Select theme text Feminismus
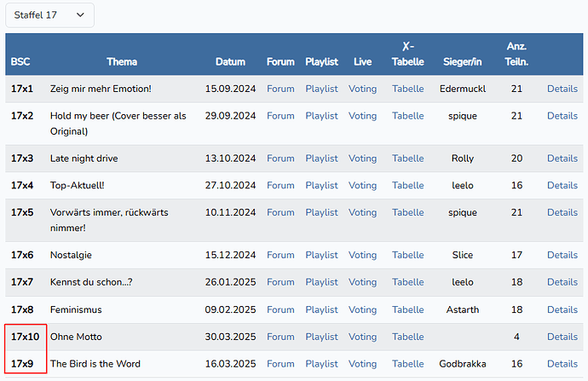The image size is (588, 381). pos(76,310)
